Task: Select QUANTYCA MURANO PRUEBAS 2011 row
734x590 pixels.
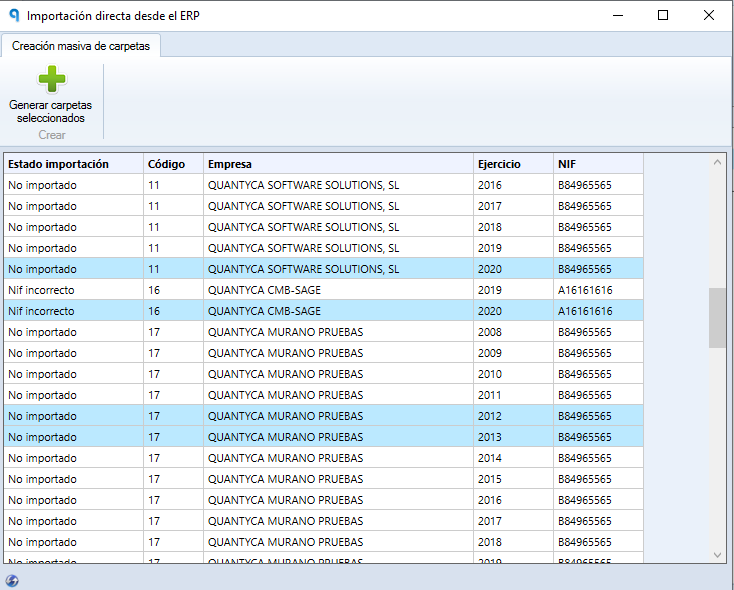Action: 323,395
